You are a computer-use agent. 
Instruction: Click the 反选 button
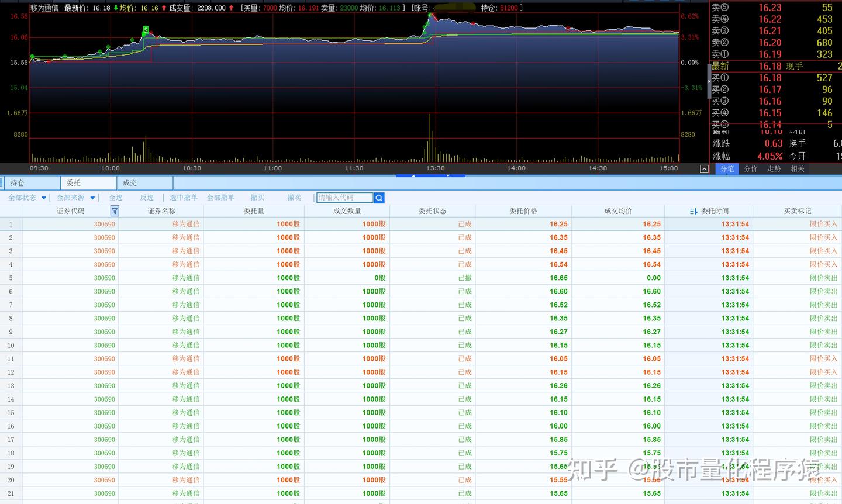point(147,198)
